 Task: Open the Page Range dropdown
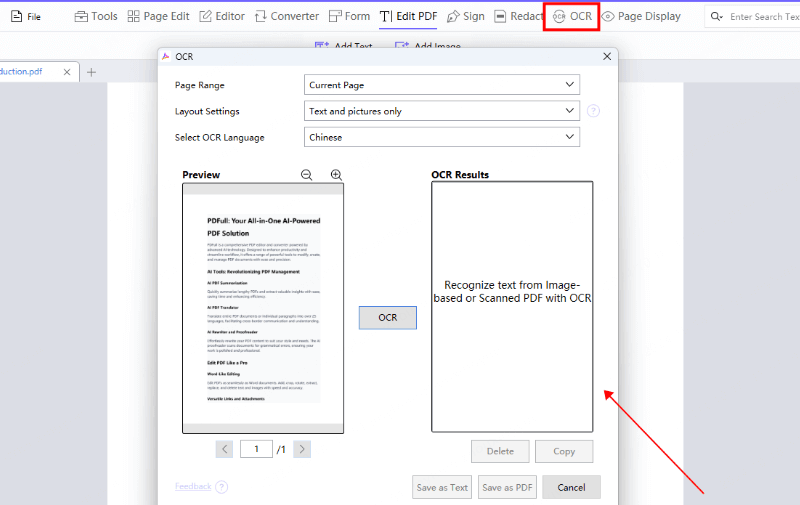coord(442,85)
